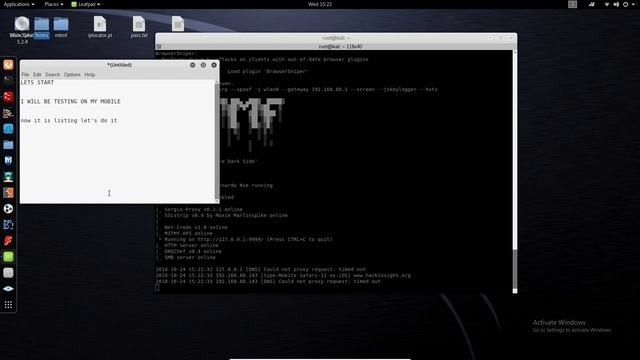Click the terminal scrollbar up arrow
Viewport: 640px width, 360px height.
pos(515,52)
